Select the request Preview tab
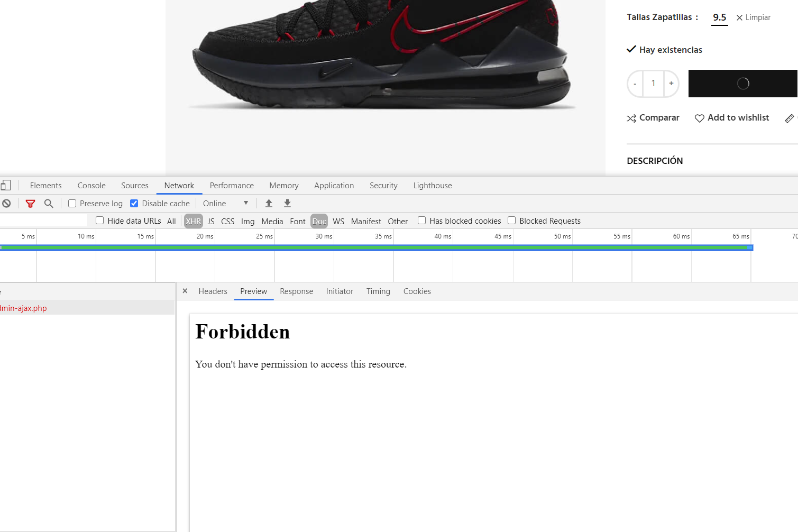798x532 pixels. pos(254,291)
